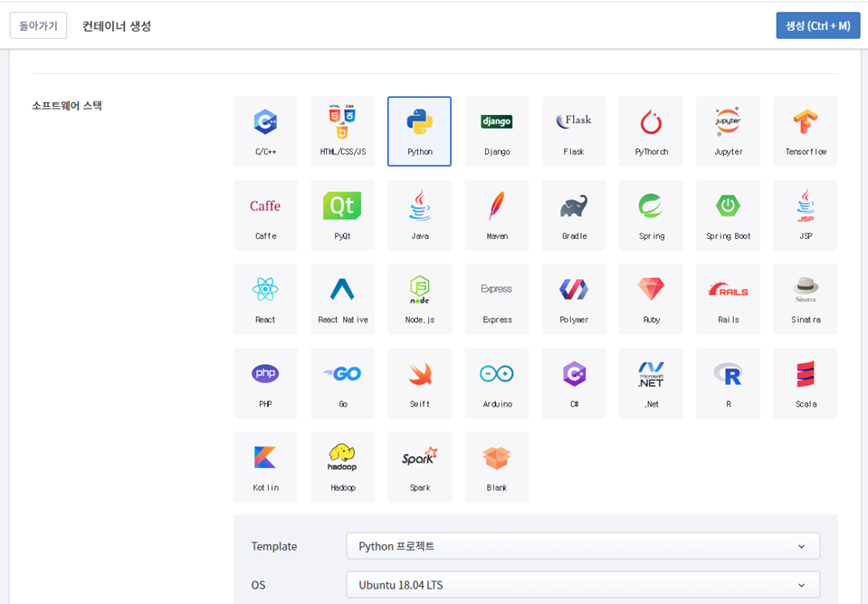Select the C/C++ software stack

click(266, 131)
